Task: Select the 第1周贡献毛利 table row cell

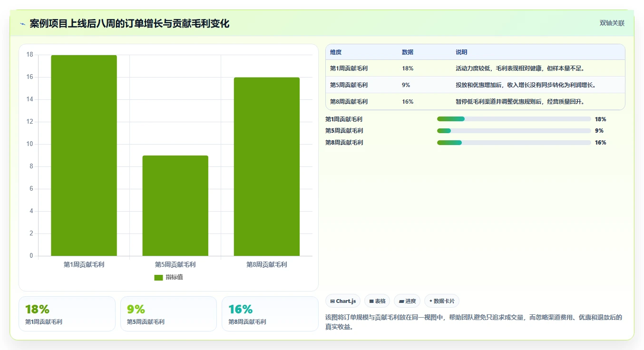Action: pos(349,68)
